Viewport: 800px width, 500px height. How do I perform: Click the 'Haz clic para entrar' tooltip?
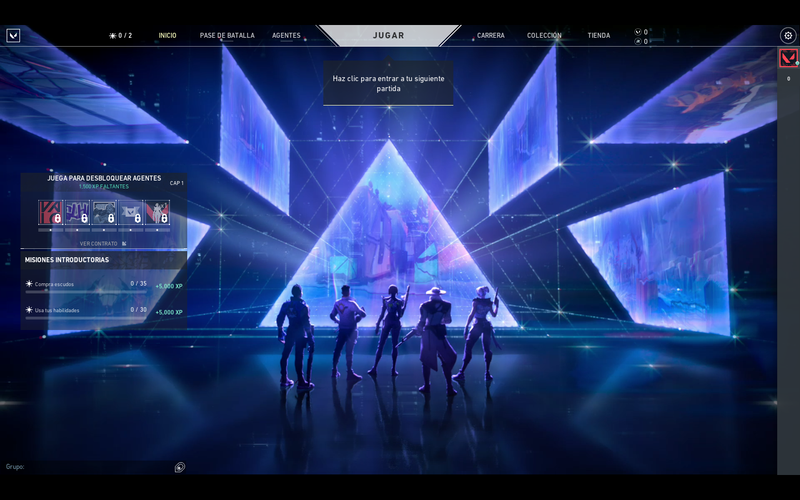click(388, 84)
